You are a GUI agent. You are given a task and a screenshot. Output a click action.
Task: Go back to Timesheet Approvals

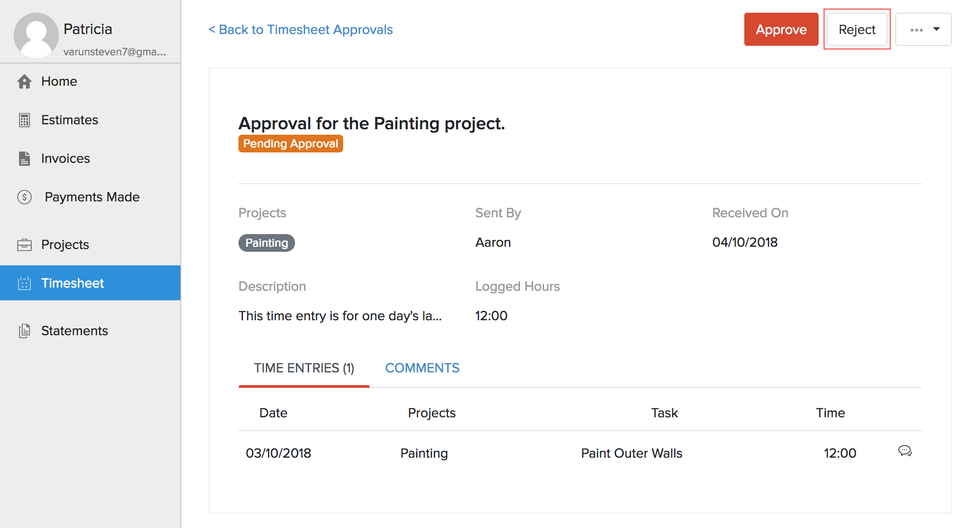pyautogui.click(x=301, y=29)
